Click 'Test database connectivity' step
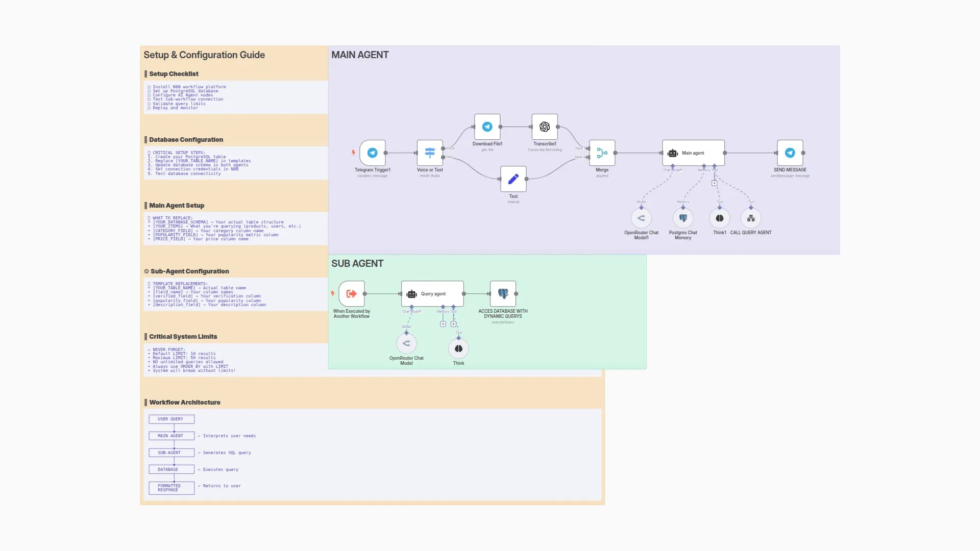Screen dimensions: 980x551 point(184,173)
